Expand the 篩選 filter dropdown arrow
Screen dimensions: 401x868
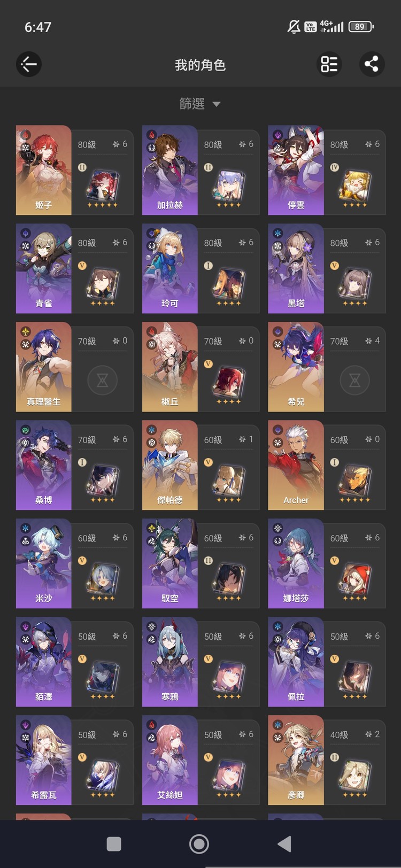tap(217, 104)
